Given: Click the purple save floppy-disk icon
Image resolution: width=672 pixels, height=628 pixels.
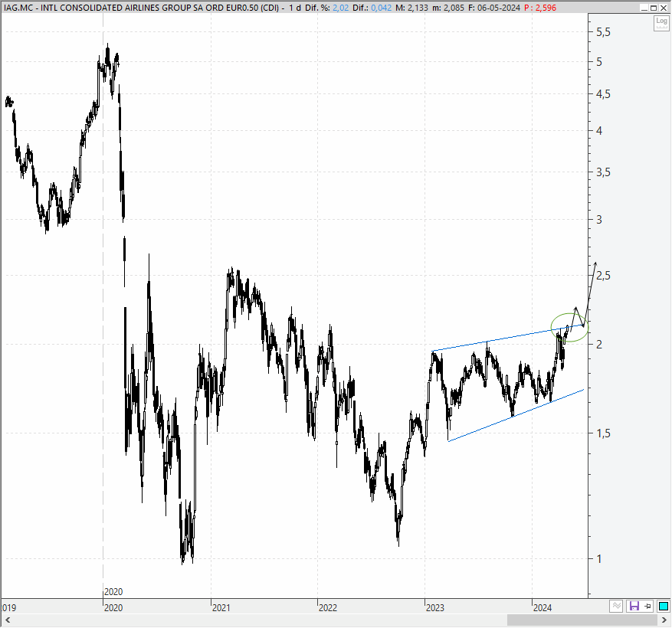Looking at the screenshot, I should point(634,606).
